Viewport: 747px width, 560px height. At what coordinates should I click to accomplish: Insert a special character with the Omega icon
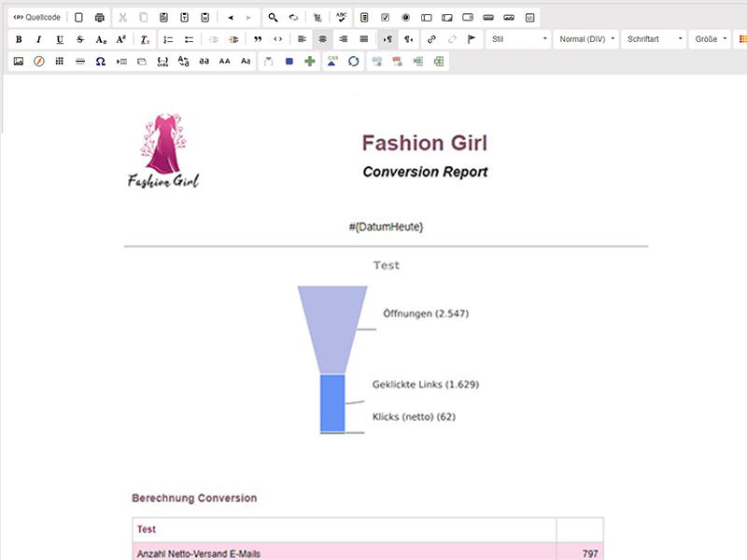[101, 62]
